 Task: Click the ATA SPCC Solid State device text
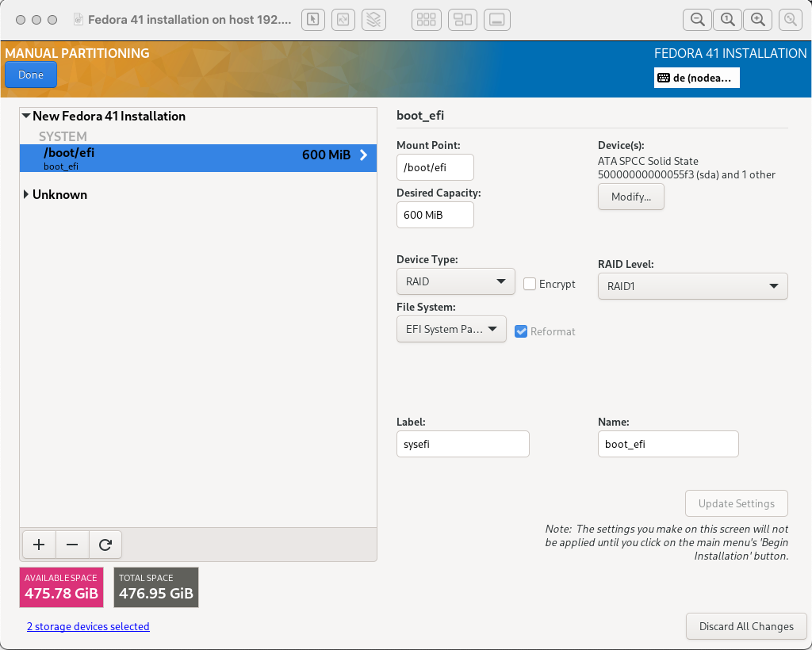coord(687,168)
